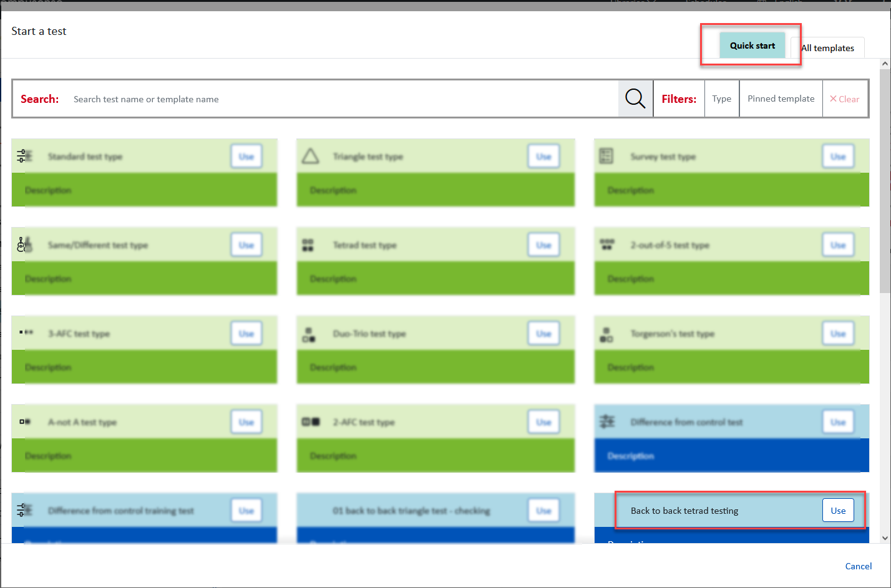The height and width of the screenshot is (588, 891).
Task: Click the 2-out-of-5 test type icon
Action: pos(606,244)
